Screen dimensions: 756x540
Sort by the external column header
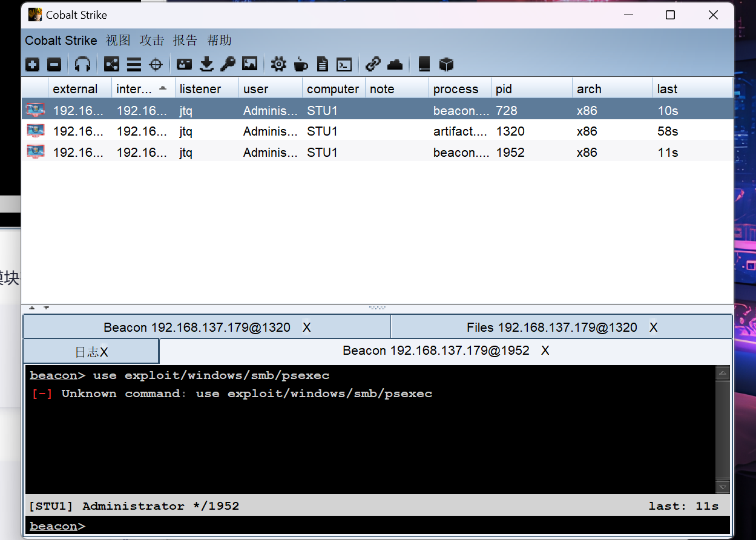tap(80, 89)
